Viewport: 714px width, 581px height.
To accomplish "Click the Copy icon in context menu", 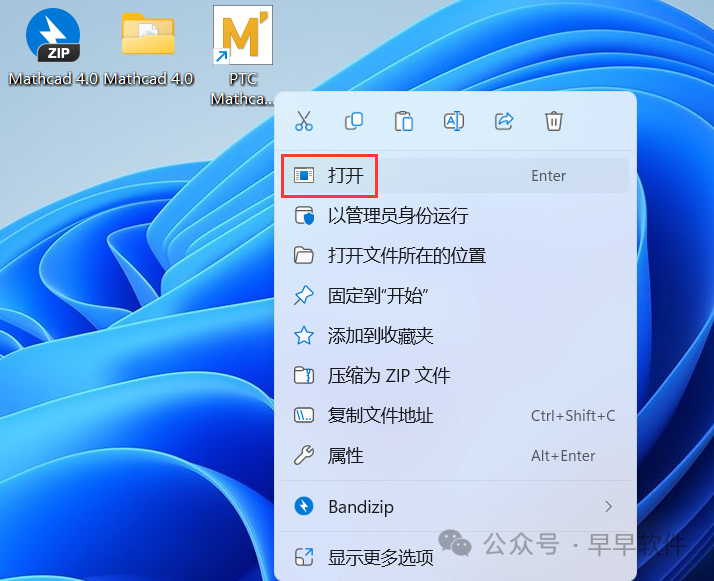I will pyautogui.click(x=354, y=121).
